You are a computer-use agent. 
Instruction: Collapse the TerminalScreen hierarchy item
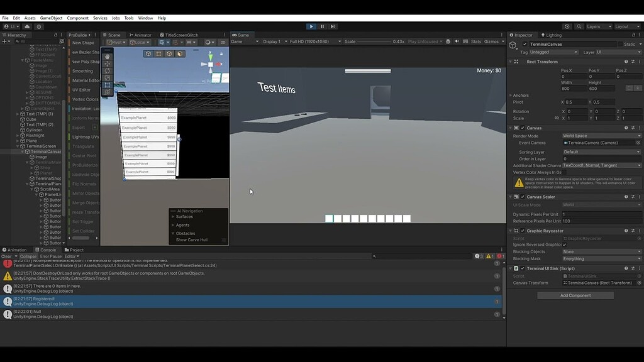tap(18, 146)
